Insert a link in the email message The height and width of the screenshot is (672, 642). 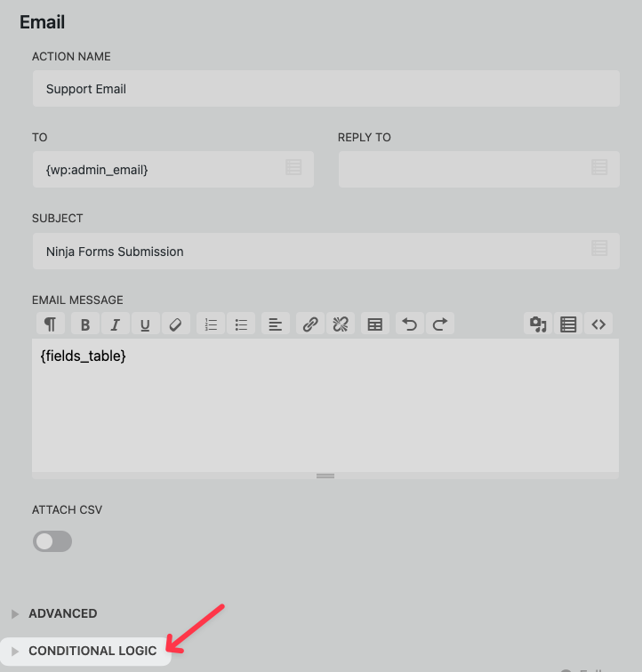[309, 324]
